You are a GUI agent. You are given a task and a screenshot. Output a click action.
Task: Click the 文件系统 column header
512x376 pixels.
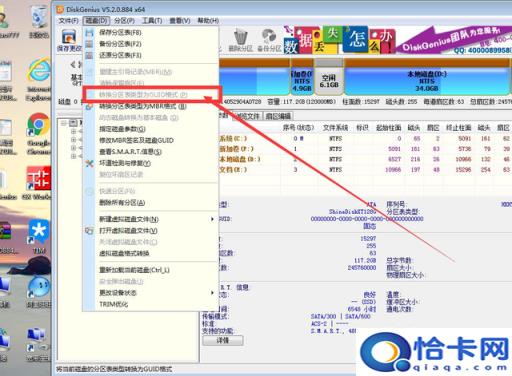coord(335,128)
